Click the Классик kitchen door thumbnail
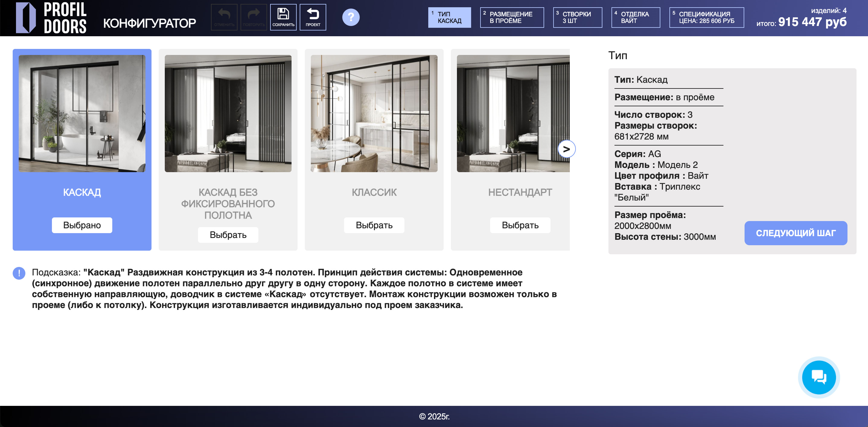The width and height of the screenshot is (868, 427). [x=374, y=114]
